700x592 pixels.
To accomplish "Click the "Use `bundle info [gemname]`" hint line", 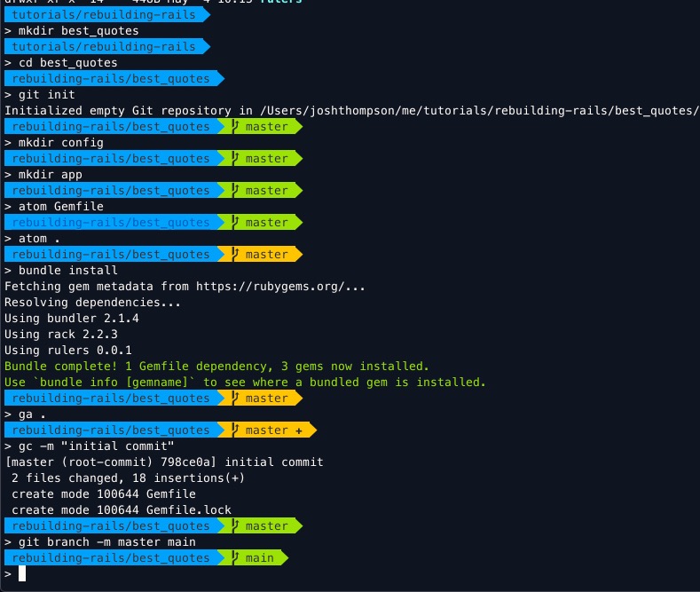I will (245, 383).
